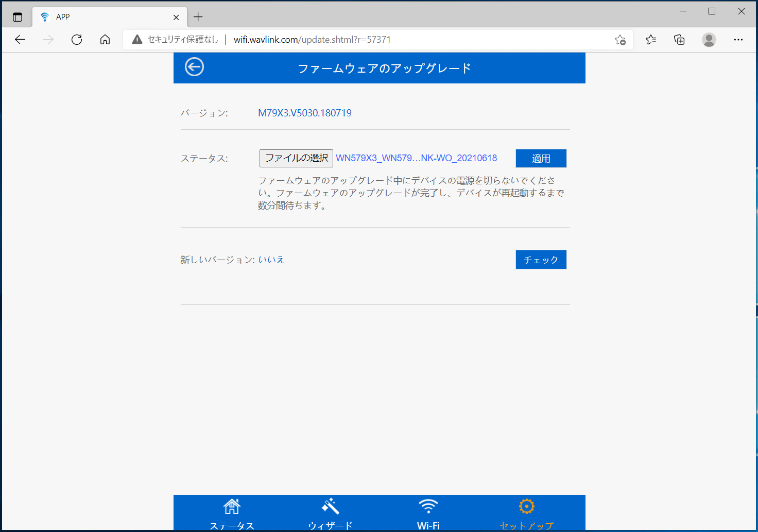Click version text M79X3.V5030.180719
This screenshot has width=758, height=532.
pos(305,113)
